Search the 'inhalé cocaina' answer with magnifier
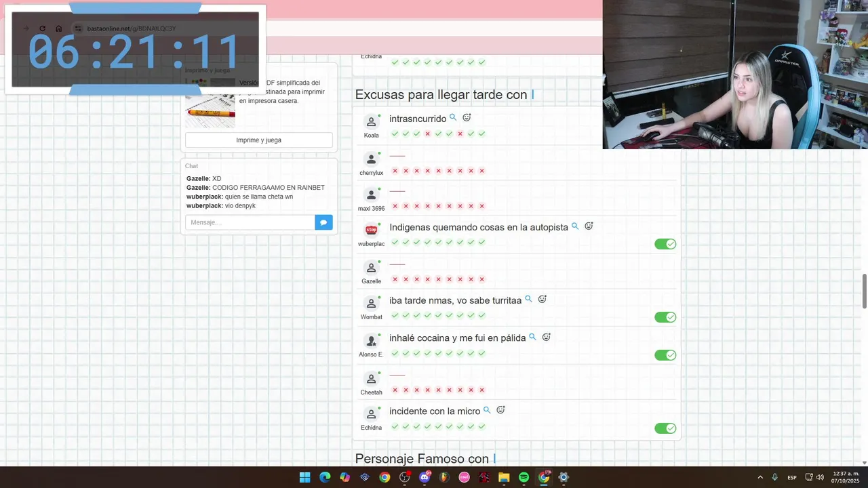 (x=532, y=337)
